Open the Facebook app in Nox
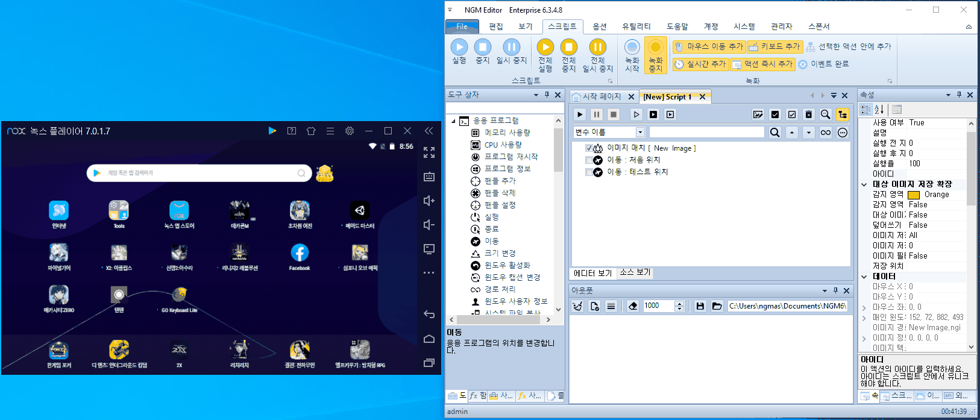The image size is (980, 420). (x=300, y=257)
